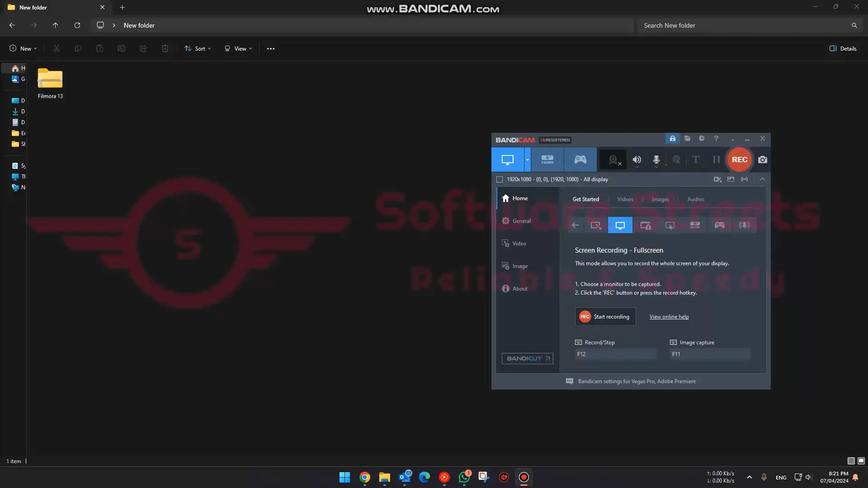This screenshot has height=488, width=868.
Task: Collapse the recording target panel chevron
Action: click(x=763, y=179)
